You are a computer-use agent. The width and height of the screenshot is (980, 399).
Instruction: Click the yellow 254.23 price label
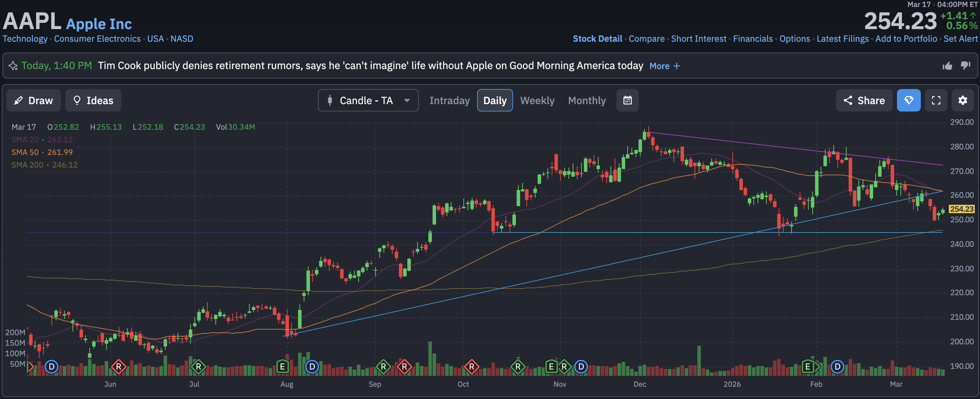(961, 209)
